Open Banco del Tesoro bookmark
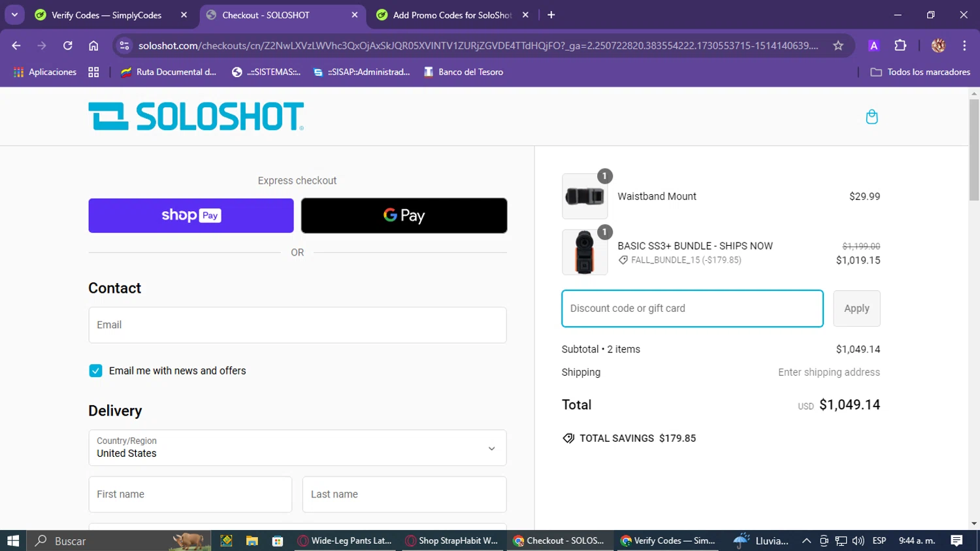The image size is (980, 551). coord(464,72)
